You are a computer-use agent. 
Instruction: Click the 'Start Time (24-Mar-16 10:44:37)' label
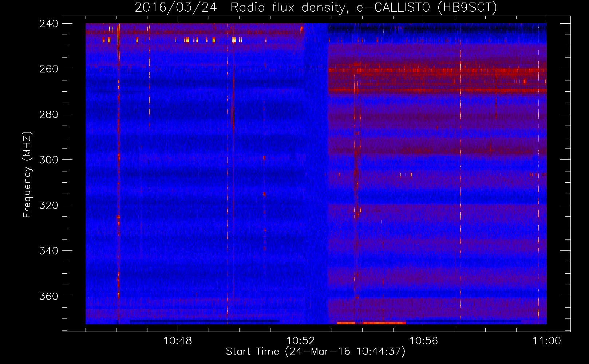pos(316,352)
